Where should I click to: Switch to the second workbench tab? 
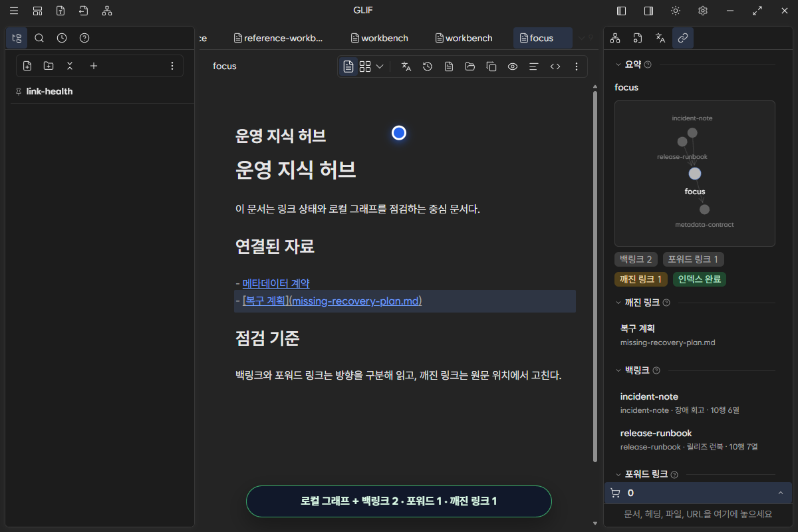point(464,38)
